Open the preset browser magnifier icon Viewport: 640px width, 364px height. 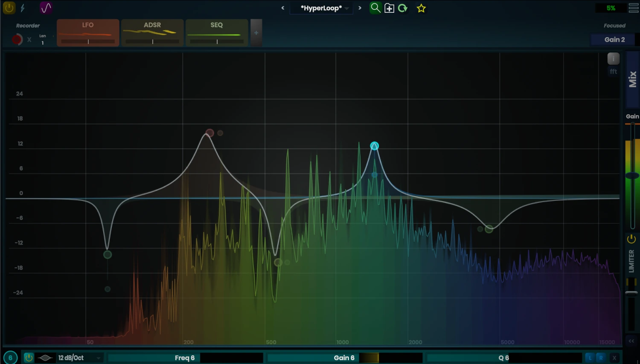tap(375, 8)
